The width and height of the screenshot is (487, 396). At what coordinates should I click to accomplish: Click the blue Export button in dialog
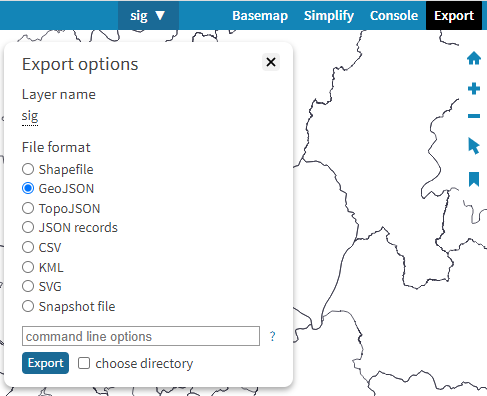pos(45,363)
